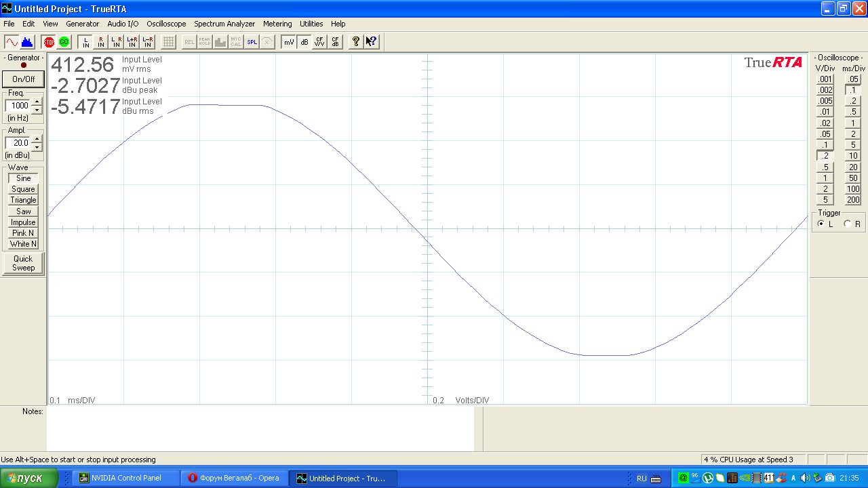Select L R IN dual input icon

click(117, 42)
